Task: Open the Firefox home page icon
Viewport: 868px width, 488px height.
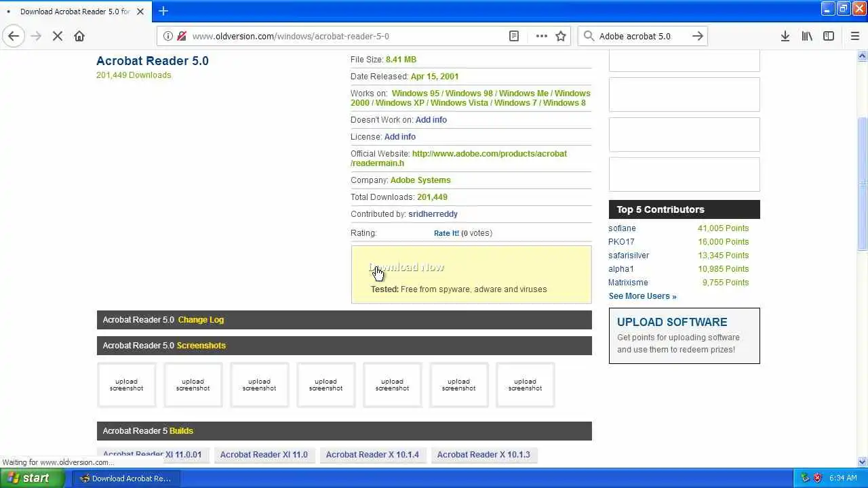Action: tap(79, 36)
